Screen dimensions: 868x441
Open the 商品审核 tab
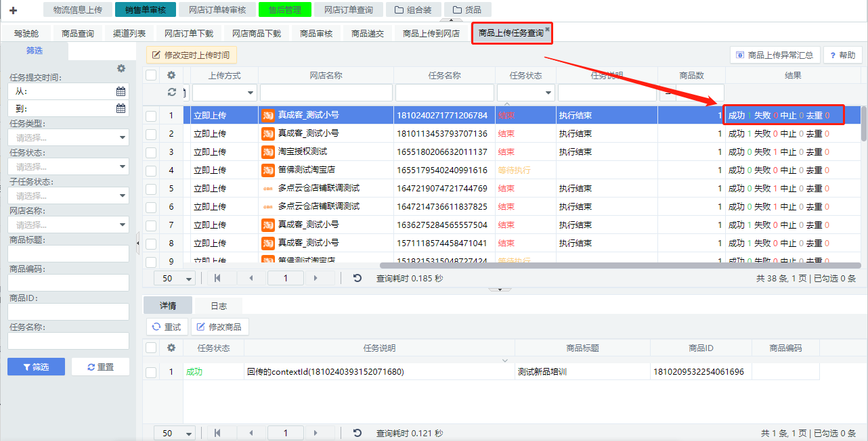pyautogui.click(x=316, y=33)
